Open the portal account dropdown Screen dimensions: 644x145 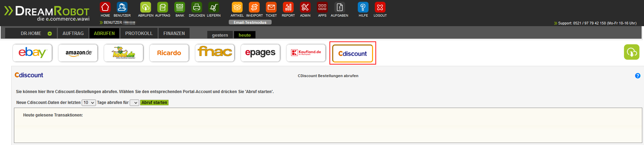[x=134, y=103]
